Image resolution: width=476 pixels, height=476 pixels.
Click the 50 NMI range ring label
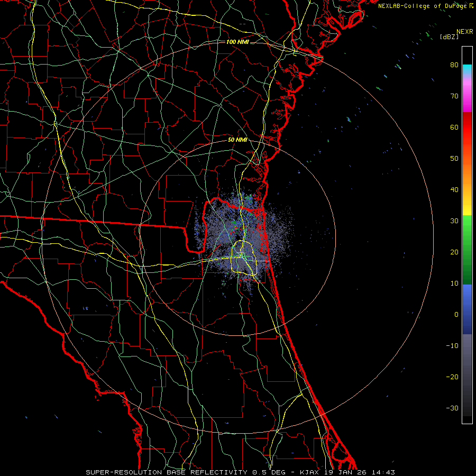point(237,140)
